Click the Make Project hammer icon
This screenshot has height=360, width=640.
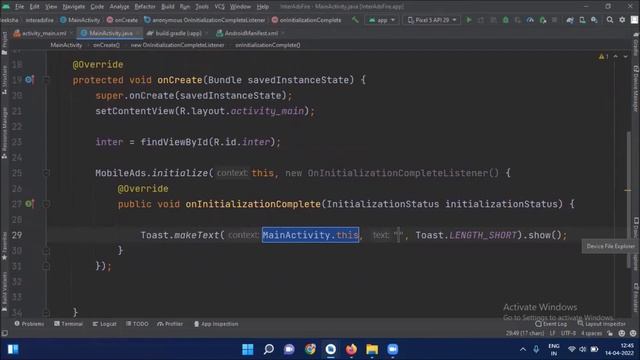tap(355, 20)
